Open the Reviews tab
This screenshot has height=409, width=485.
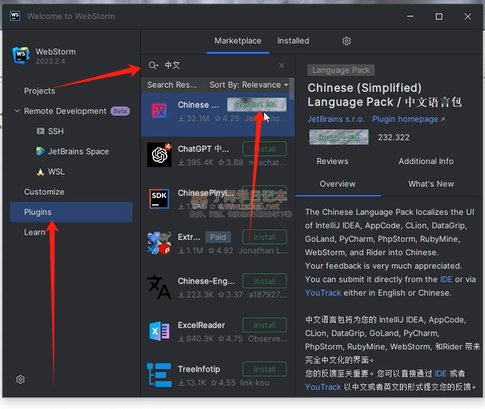[x=332, y=161]
